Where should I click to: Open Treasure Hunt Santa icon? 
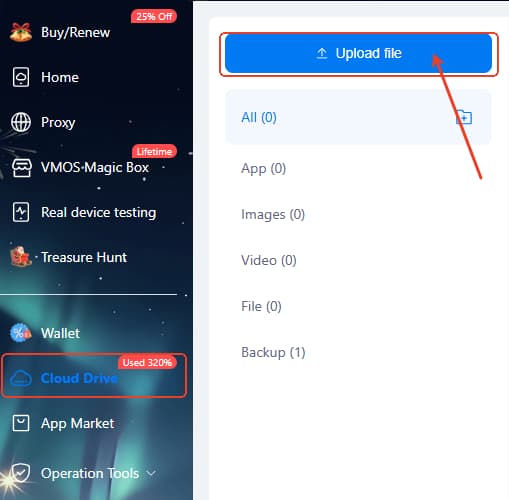point(21,257)
